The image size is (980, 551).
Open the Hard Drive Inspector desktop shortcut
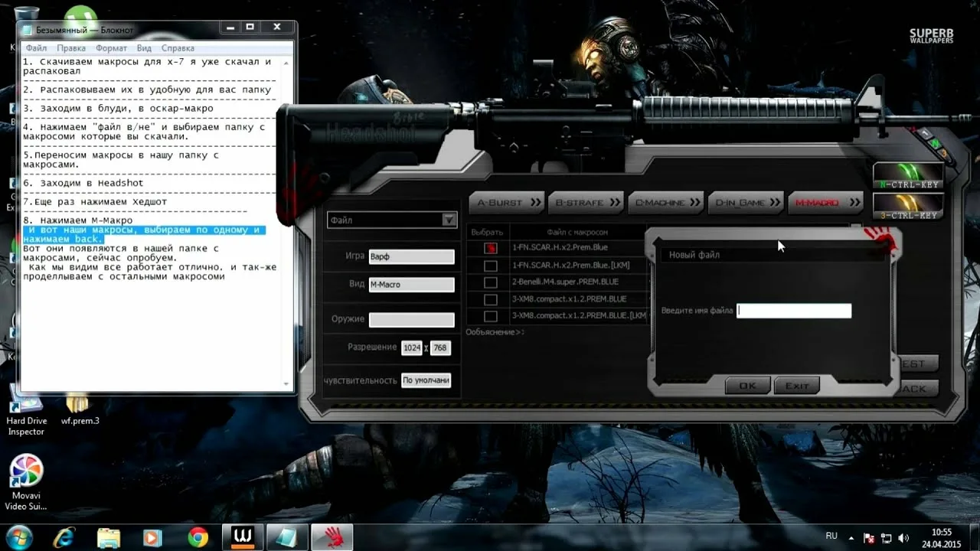tap(26, 409)
